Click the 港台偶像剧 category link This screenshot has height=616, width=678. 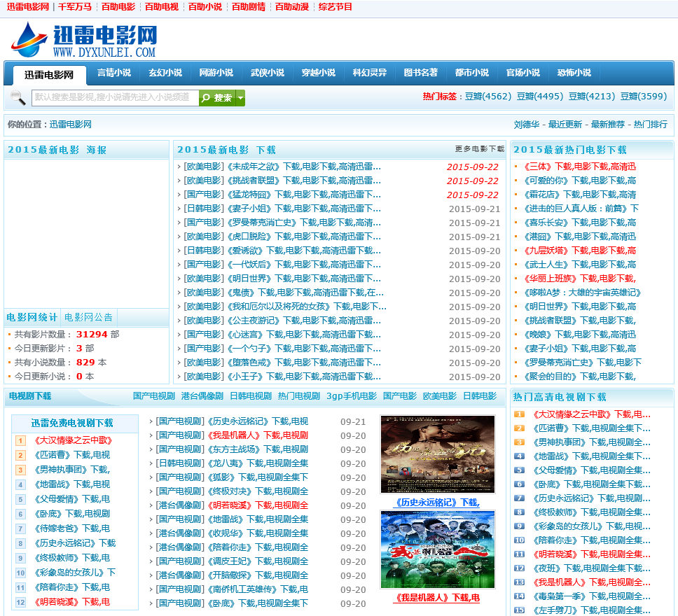pyautogui.click(x=202, y=396)
